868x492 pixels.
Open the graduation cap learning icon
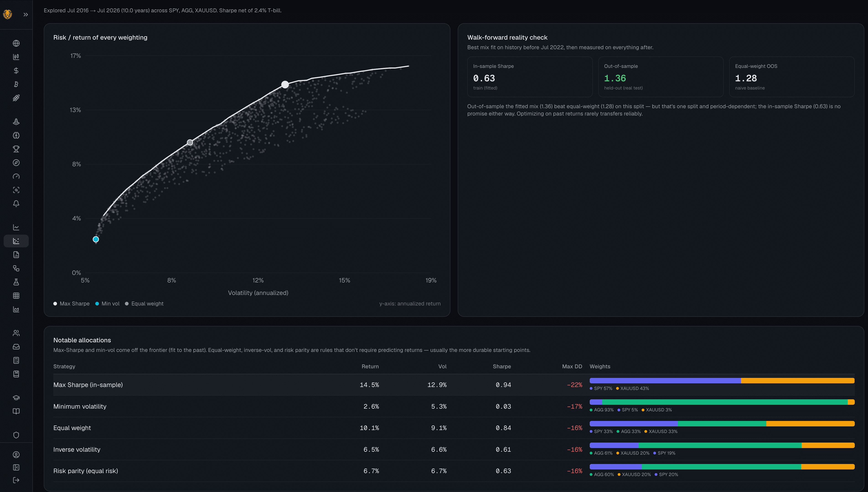coord(16,398)
